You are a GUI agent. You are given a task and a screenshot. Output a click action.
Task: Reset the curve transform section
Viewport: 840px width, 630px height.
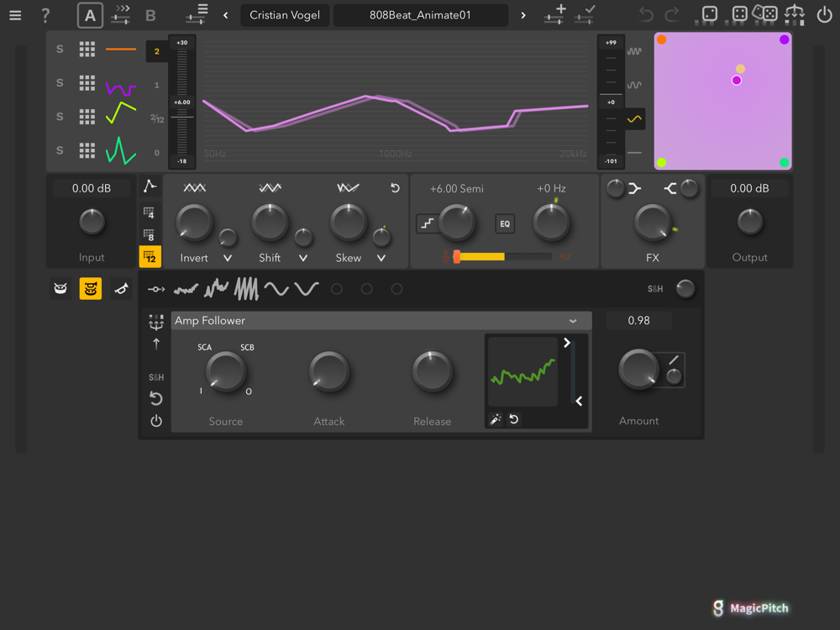click(395, 188)
